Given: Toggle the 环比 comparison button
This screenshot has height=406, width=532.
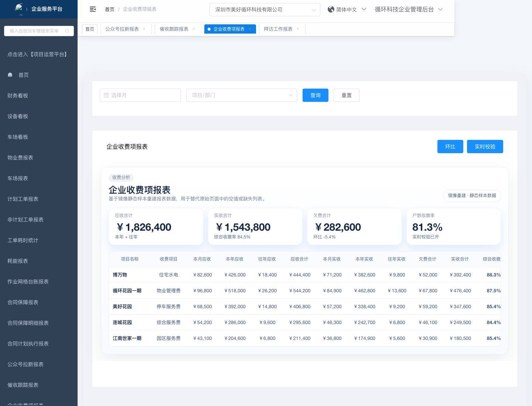Looking at the screenshot, I should coord(450,147).
